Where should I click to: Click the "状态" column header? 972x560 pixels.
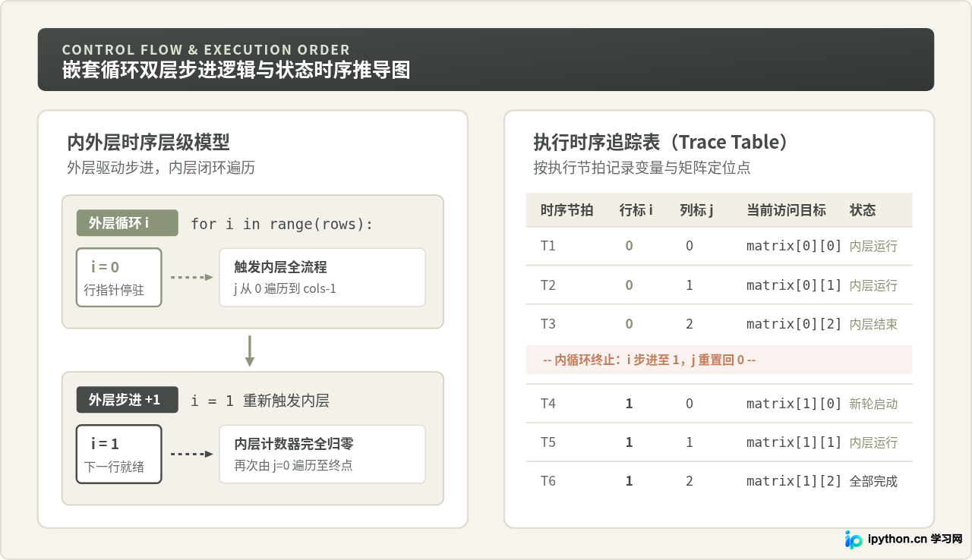pos(863,210)
